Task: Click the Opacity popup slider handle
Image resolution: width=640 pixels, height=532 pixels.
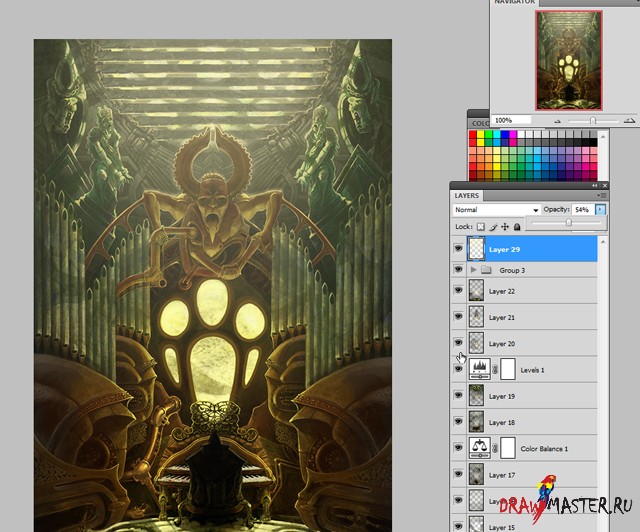Action: 569,223
